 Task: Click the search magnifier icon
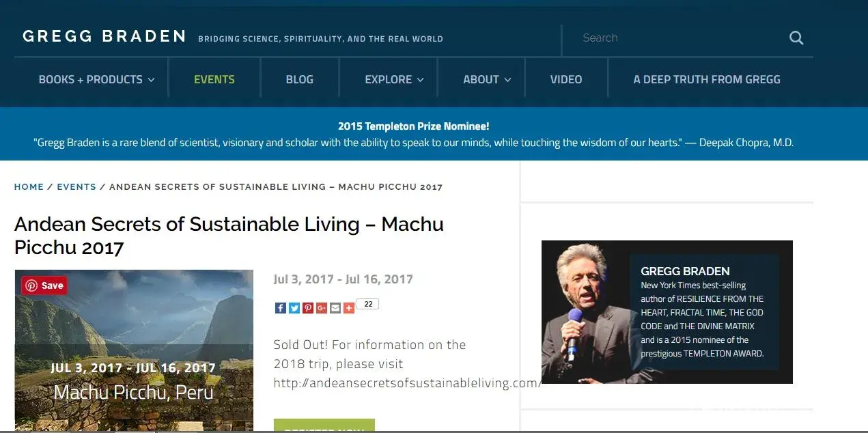pyautogui.click(x=796, y=38)
